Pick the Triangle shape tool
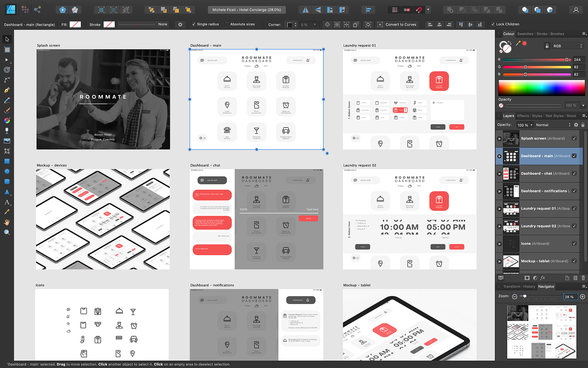The height and width of the screenshot is (368, 588). [x=7, y=192]
